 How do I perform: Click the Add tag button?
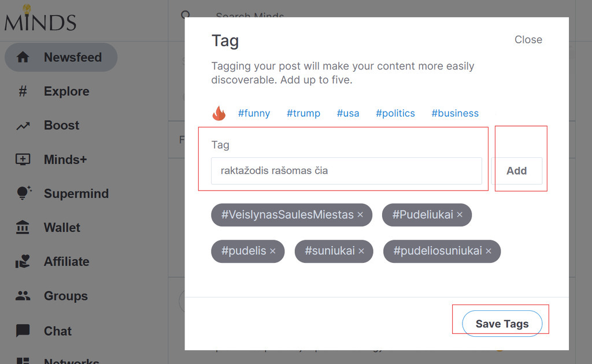pyautogui.click(x=517, y=171)
